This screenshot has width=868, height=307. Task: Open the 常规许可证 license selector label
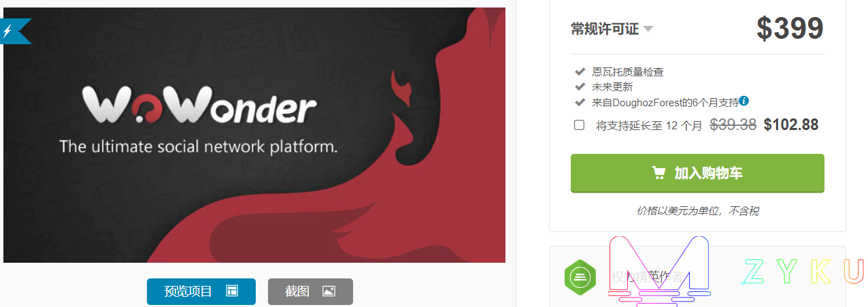pyautogui.click(x=605, y=29)
